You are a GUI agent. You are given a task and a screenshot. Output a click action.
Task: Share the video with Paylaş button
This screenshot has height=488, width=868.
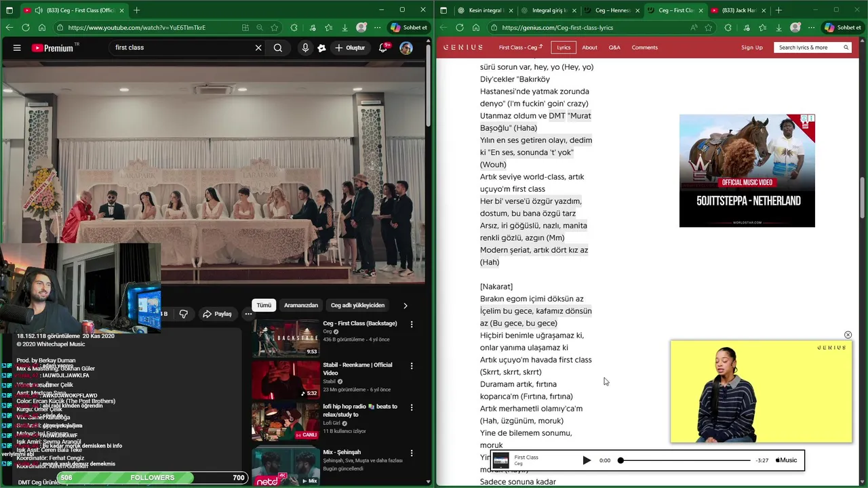coord(217,314)
